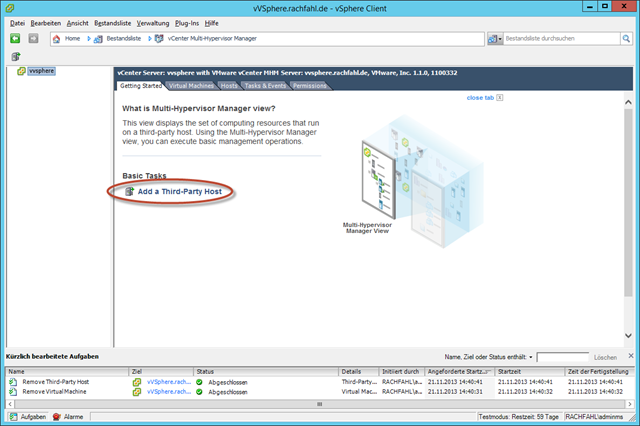This screenshot has height=426, width=640.
Task: Switch to the Getting Started tab
Action: [x=141, y=86]
